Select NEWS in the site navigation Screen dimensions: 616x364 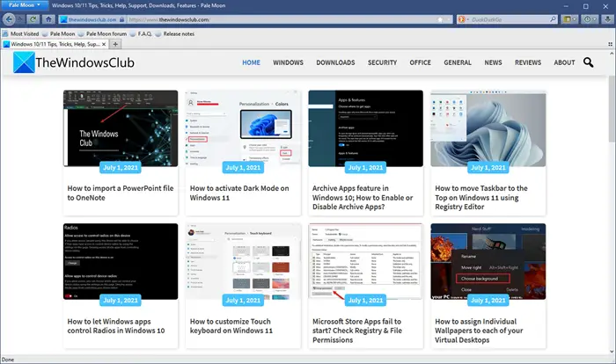(493, 62)
